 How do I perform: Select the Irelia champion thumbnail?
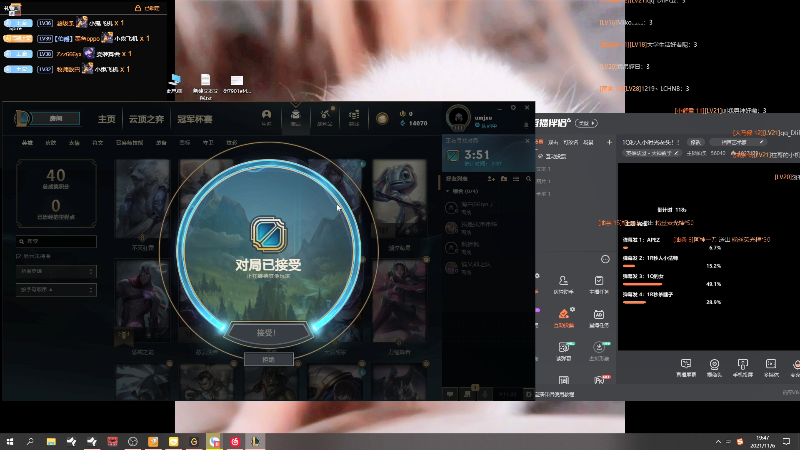399,301
